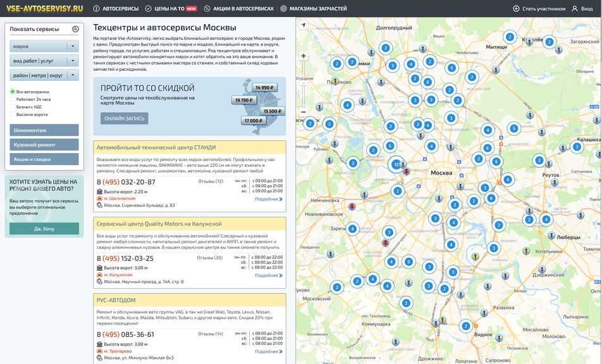Viewport: 602px width, 364px height.
Task: Click Подробнее for РУС-АВТОДОМ
Action: pos(269,351)
